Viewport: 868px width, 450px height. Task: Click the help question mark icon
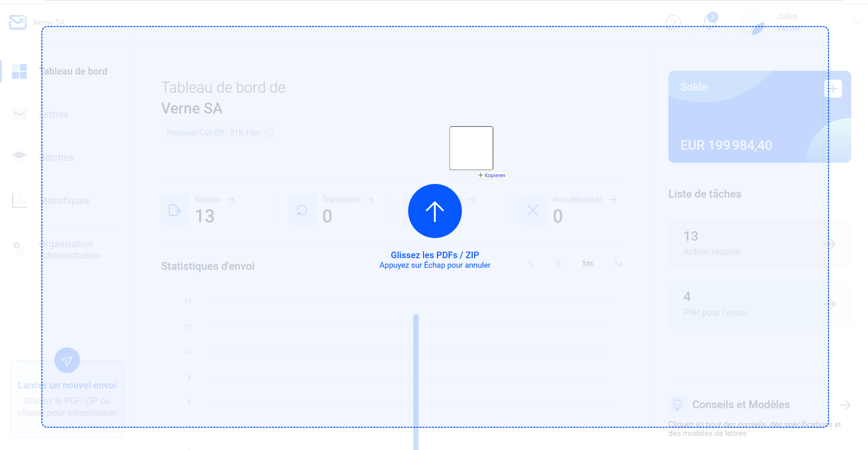[673, 22]
